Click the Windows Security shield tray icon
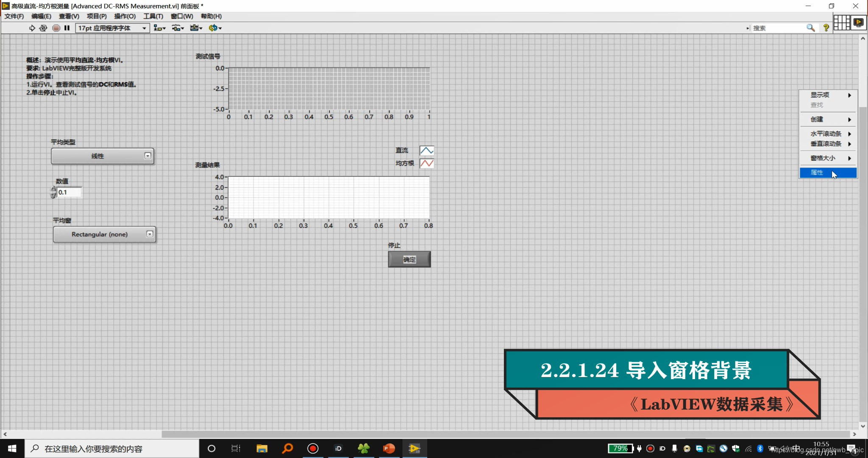This screenshot has height=458, width=868. [736, 449]
